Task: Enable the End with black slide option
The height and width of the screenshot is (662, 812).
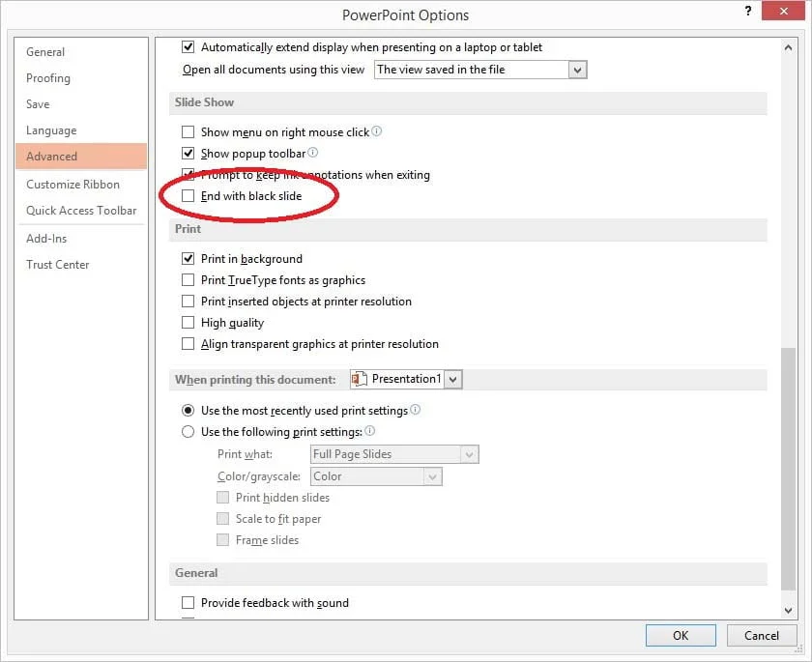Action: click(188, 195)
